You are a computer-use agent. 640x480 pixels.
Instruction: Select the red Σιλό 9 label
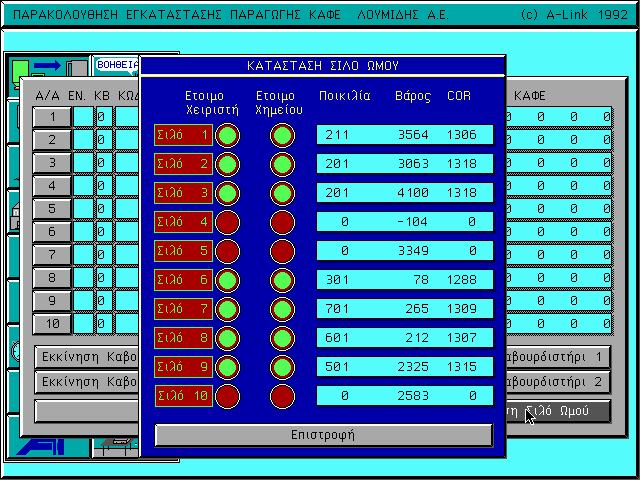pos(183,367)
